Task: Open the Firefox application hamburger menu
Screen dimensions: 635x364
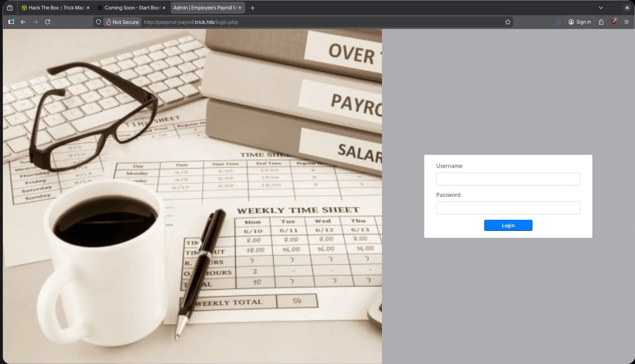Action: pyautogui.click(x=627, y=22)
